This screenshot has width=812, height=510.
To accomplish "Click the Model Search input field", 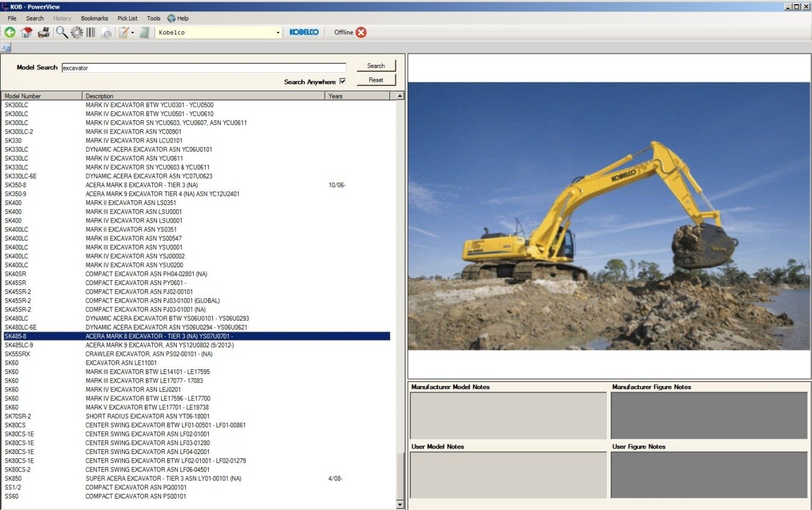I will [x=204, y=68].
